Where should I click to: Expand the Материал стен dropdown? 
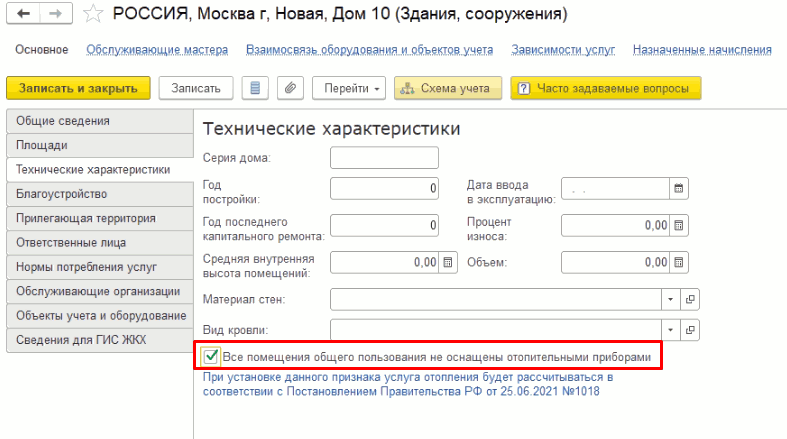pos(669,299)
